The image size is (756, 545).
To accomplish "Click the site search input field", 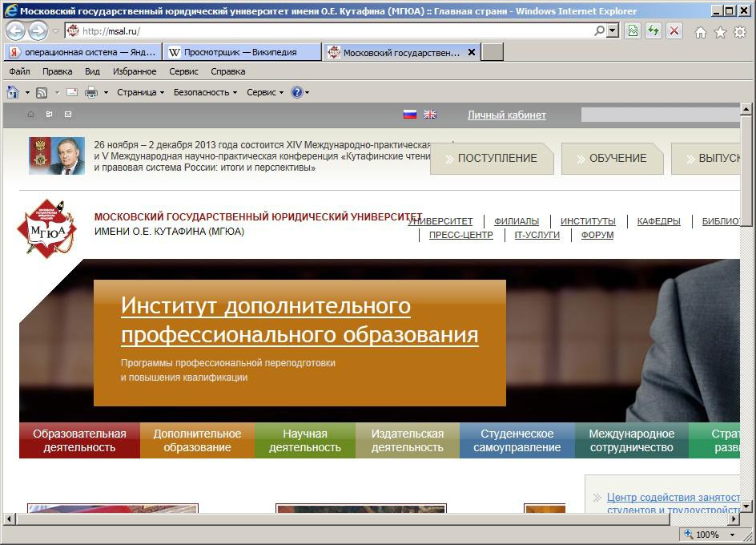I will [x=661, y=115].
